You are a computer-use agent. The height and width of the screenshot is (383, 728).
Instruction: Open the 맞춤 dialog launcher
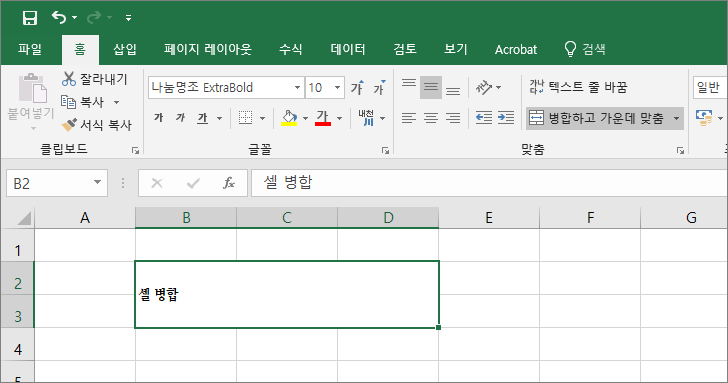click(680, 150)
